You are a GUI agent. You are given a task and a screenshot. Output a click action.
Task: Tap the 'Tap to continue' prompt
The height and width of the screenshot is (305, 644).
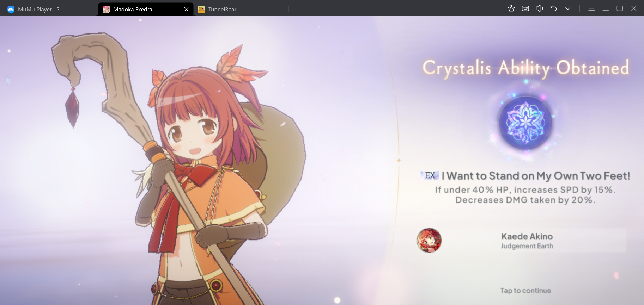coord(525,291)
